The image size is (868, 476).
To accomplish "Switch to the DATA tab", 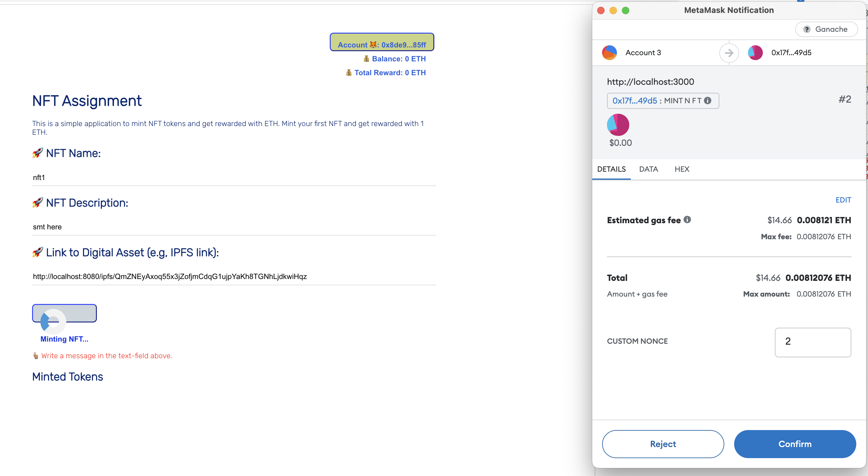I will [648, 169].
